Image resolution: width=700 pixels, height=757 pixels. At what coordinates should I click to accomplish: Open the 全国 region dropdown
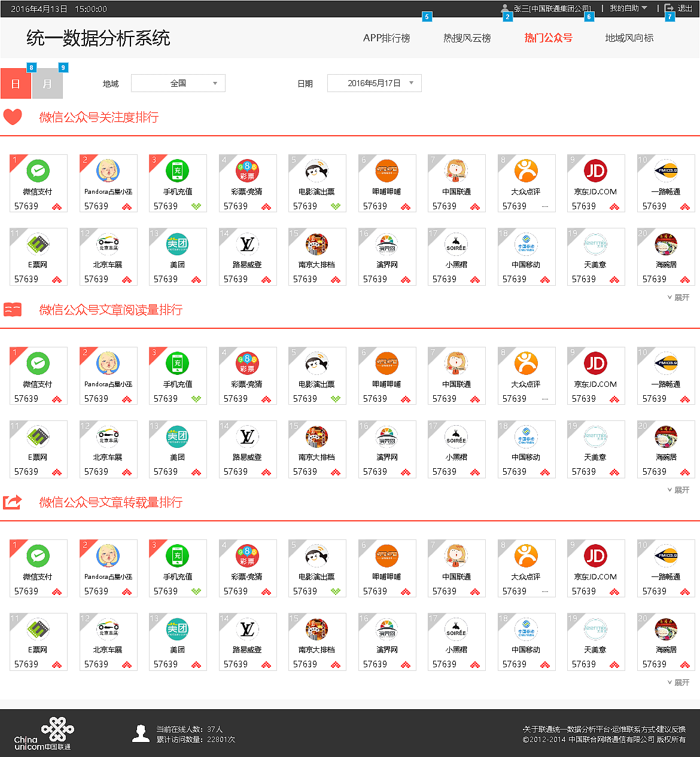pos(178,83)
